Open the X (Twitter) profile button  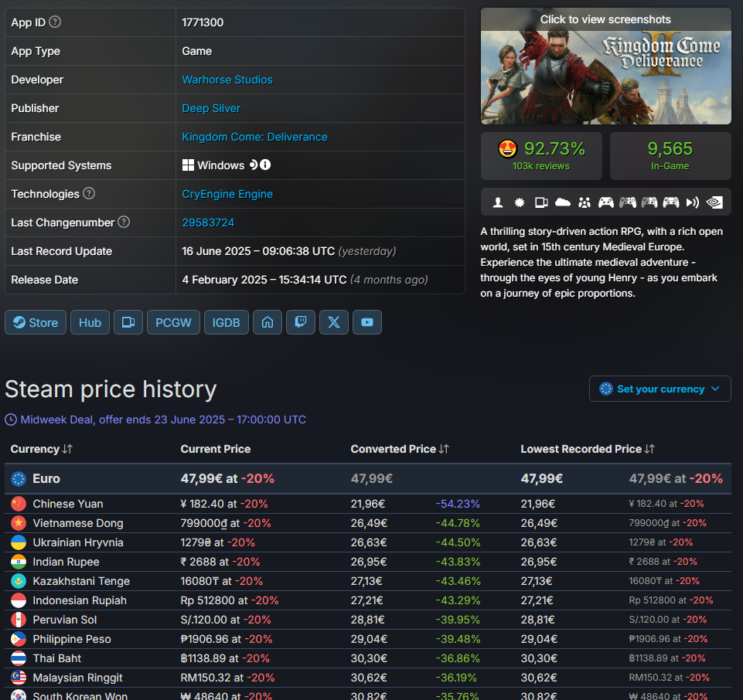coord(333,322)
